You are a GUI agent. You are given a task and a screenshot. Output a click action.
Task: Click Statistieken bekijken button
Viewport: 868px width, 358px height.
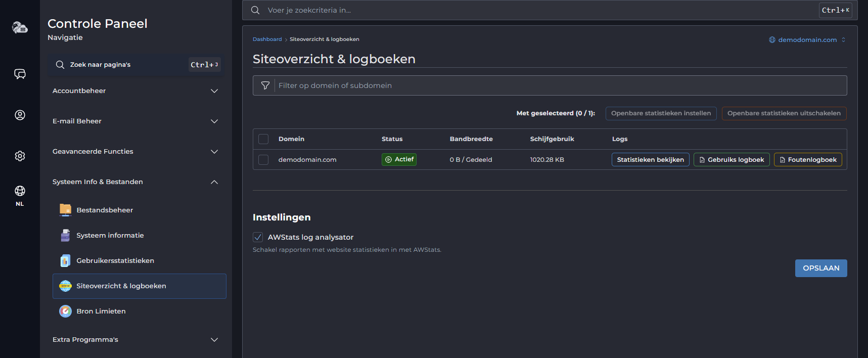tap(650, 160)
